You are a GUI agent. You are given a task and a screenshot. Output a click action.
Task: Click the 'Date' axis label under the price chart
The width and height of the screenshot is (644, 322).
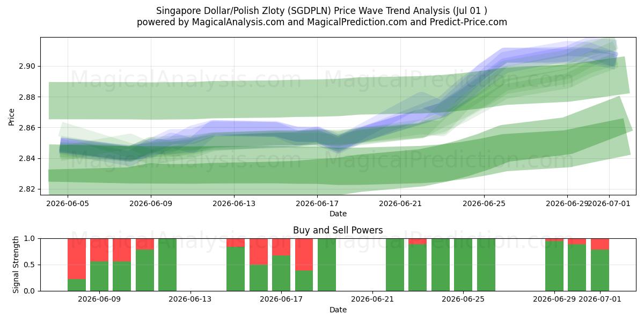338,214
